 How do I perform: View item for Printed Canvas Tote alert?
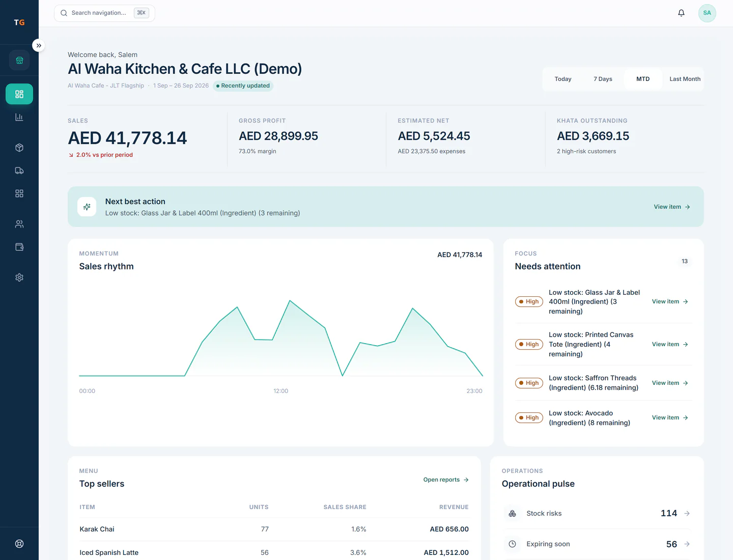(x=670, y=344)
